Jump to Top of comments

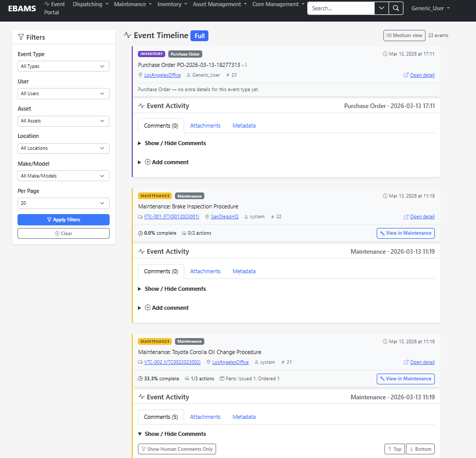(x=395, y=449)
